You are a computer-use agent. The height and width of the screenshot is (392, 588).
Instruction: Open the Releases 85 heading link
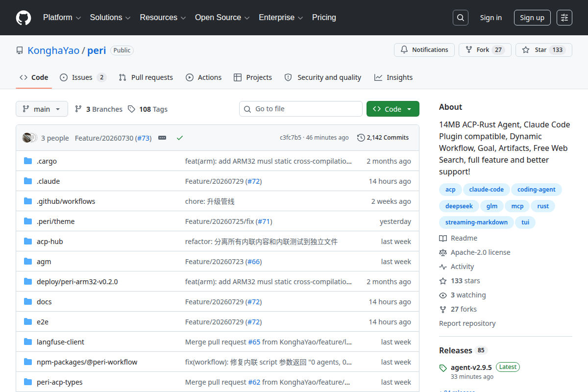(x=464, y=350)
